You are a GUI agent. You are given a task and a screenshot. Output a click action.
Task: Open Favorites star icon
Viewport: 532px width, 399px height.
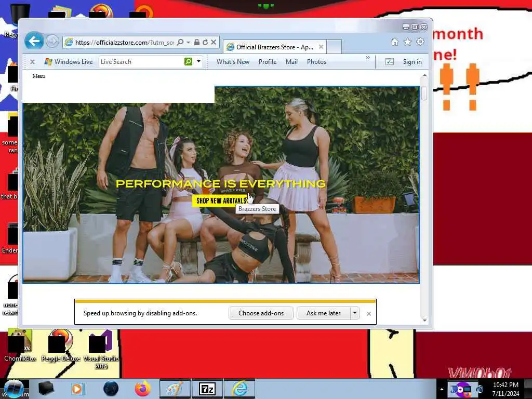(407, 42)
